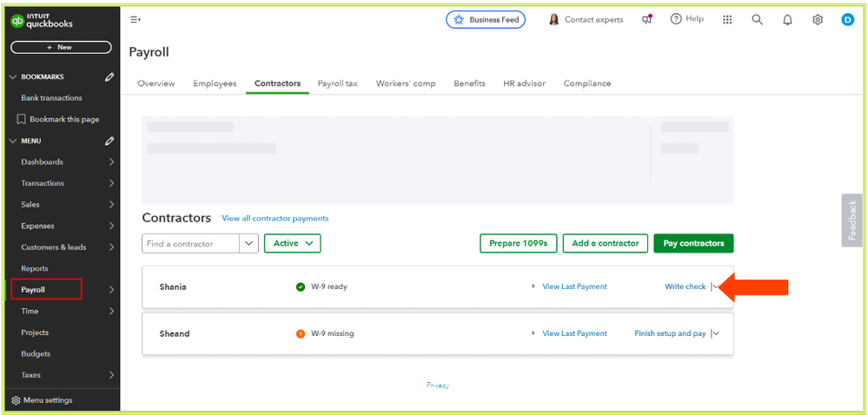Click View all contractor payments link
868x415 pixels.
click(275, 219)
